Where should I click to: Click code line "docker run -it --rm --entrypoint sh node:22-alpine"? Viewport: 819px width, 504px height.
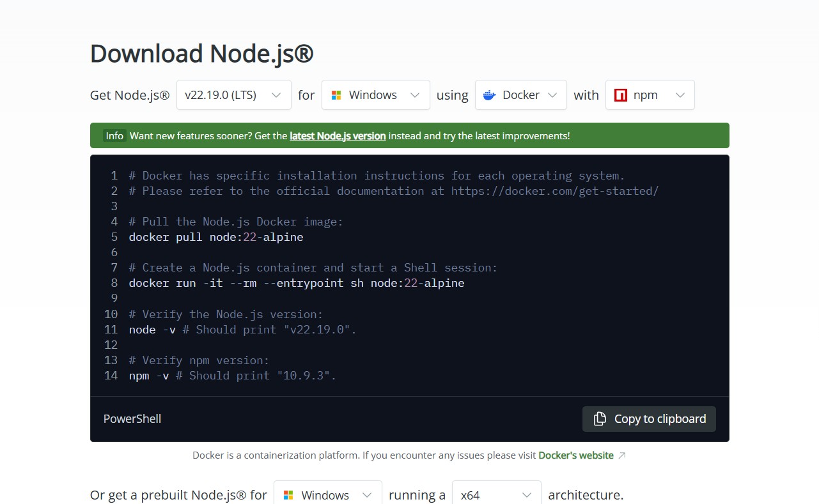(297, 283)
